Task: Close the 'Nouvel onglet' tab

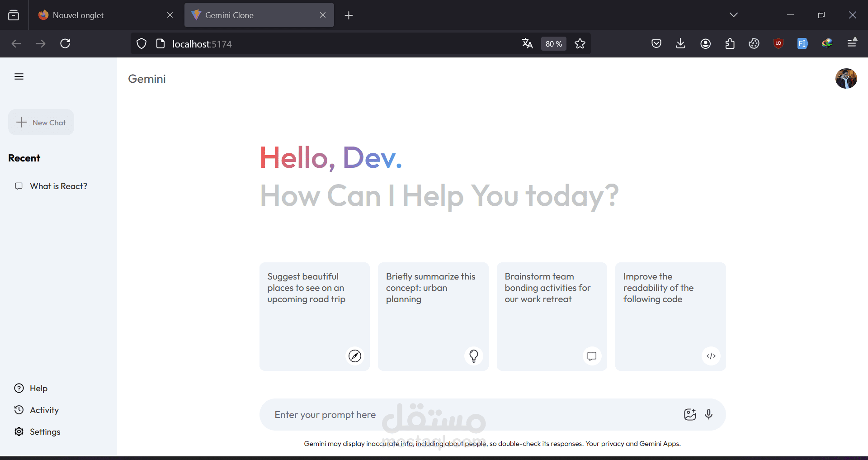Action: coord(170,15)
